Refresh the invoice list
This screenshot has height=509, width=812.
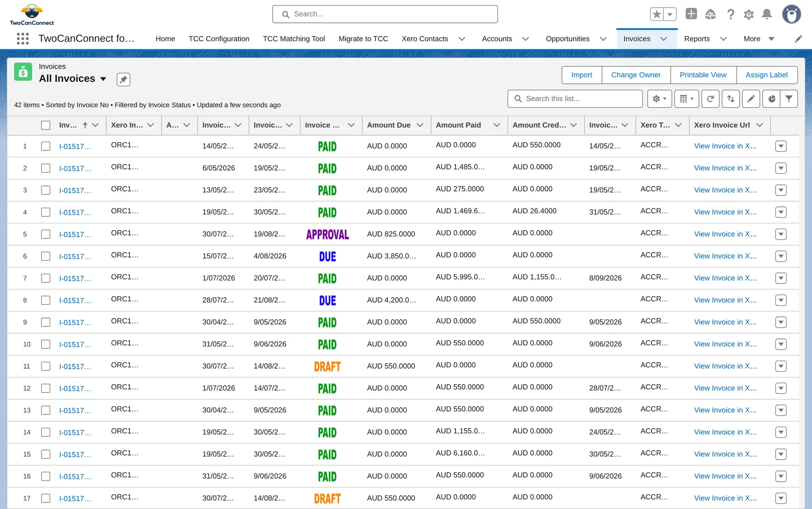pos(710,99)
